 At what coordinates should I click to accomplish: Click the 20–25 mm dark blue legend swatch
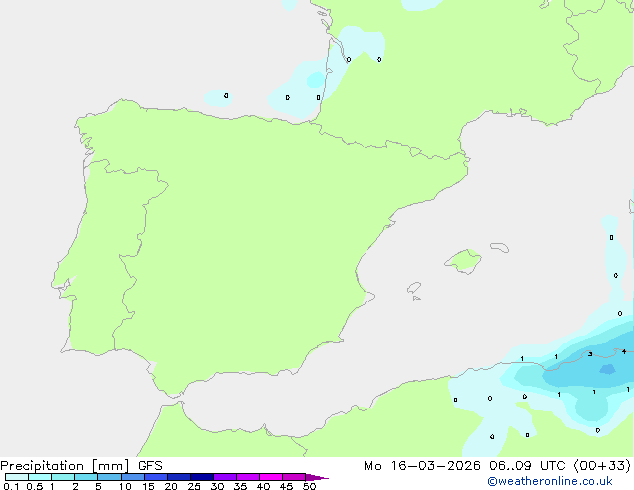click(179, 477)
